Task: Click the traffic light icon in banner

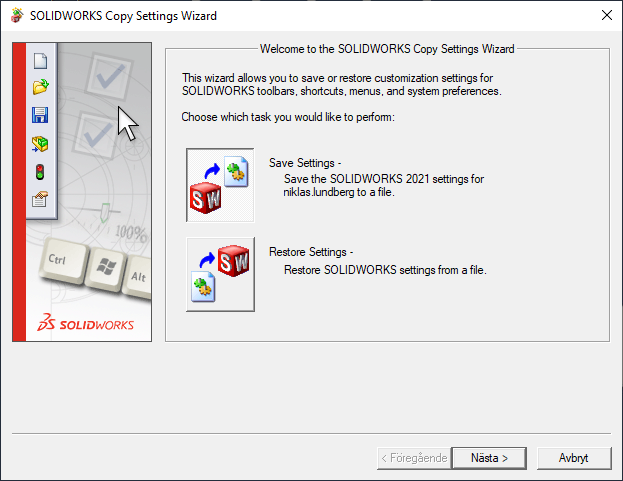Action: (x=40, y=172)
